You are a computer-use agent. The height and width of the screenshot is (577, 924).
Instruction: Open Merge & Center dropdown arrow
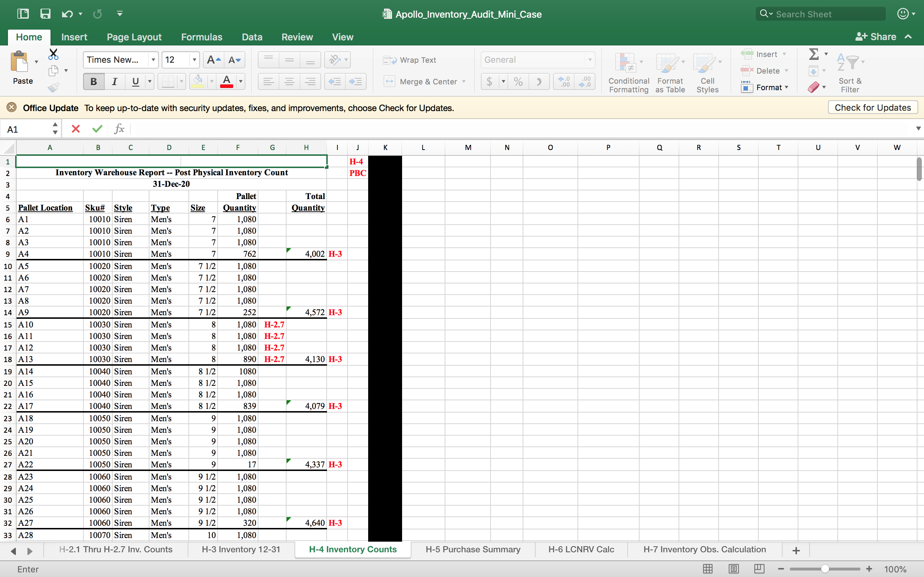pos(464,82)
